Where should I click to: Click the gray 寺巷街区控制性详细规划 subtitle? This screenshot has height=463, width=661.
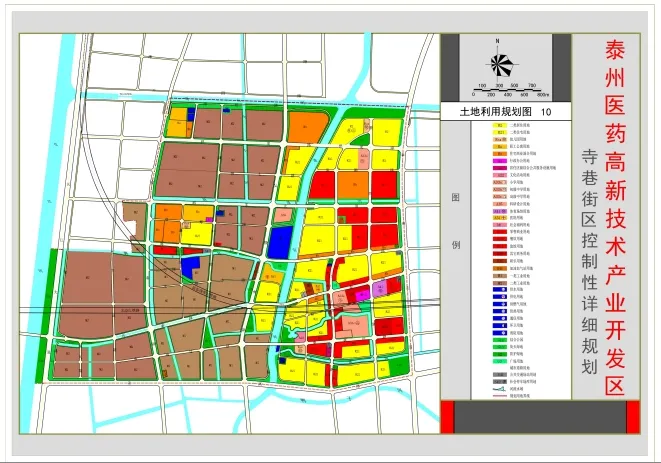(589, 262)
